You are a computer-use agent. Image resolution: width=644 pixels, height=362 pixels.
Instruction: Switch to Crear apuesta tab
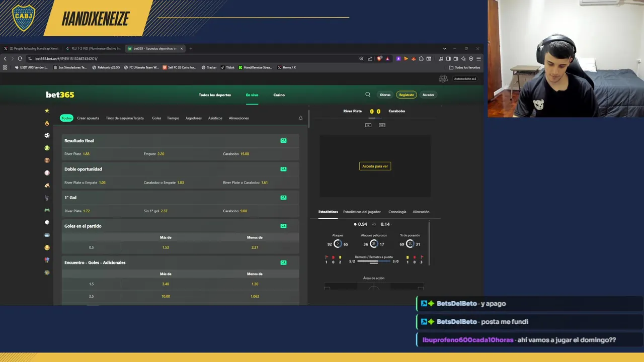coord(88,118)
